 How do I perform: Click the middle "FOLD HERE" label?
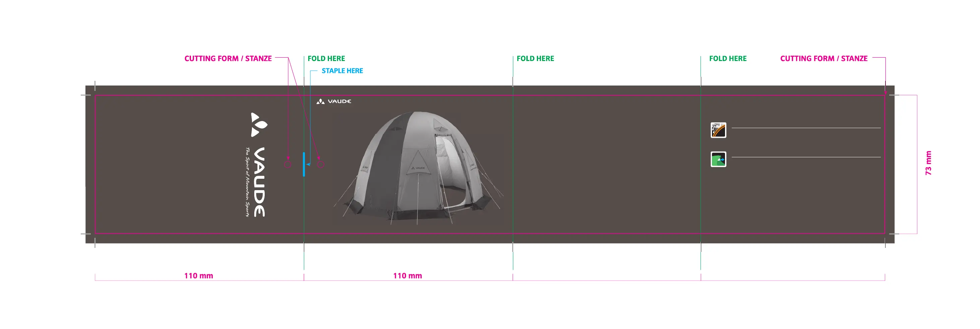point(535,59)
